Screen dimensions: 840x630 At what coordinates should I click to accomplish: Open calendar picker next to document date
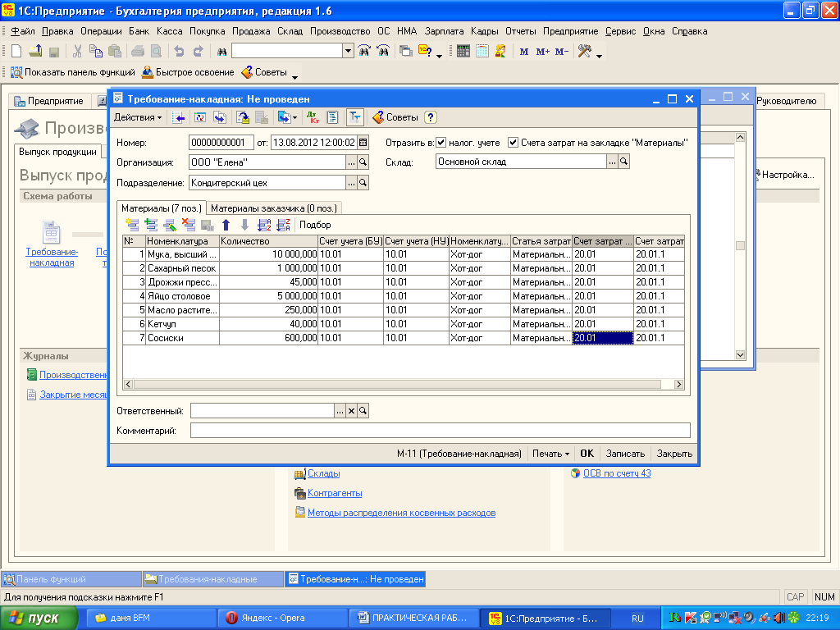point(363,143)
